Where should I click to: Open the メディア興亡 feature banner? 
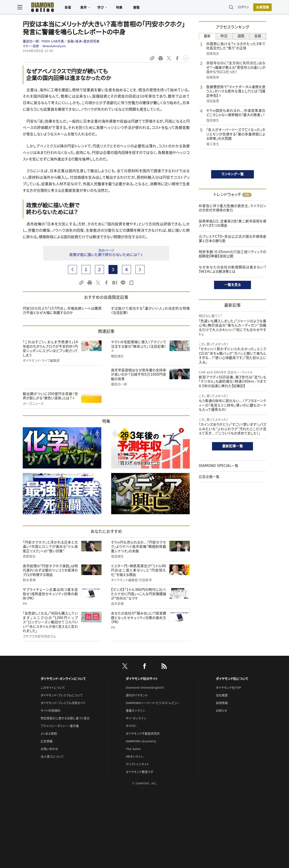pos(150,494)
